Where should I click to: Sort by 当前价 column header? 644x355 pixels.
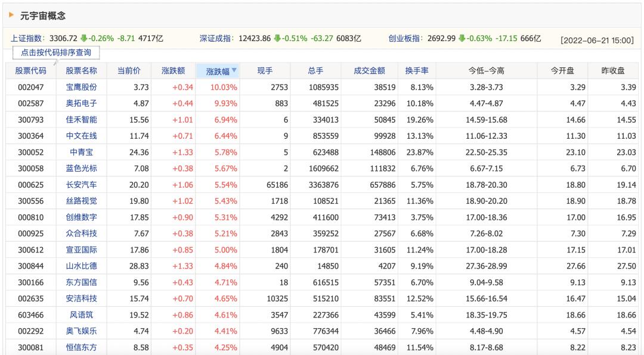[x=129, y=71]
